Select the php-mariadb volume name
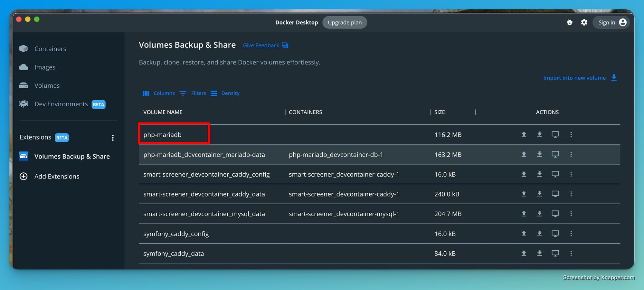This screenshot has width=644, height=290. point(162,135)
